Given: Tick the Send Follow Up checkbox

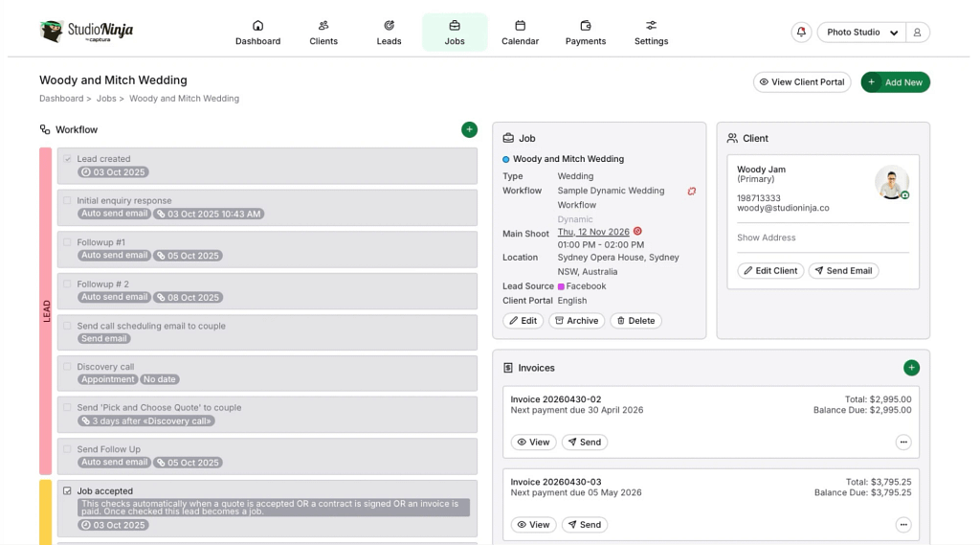Looking at the screenshot, I should coord(68,449).
